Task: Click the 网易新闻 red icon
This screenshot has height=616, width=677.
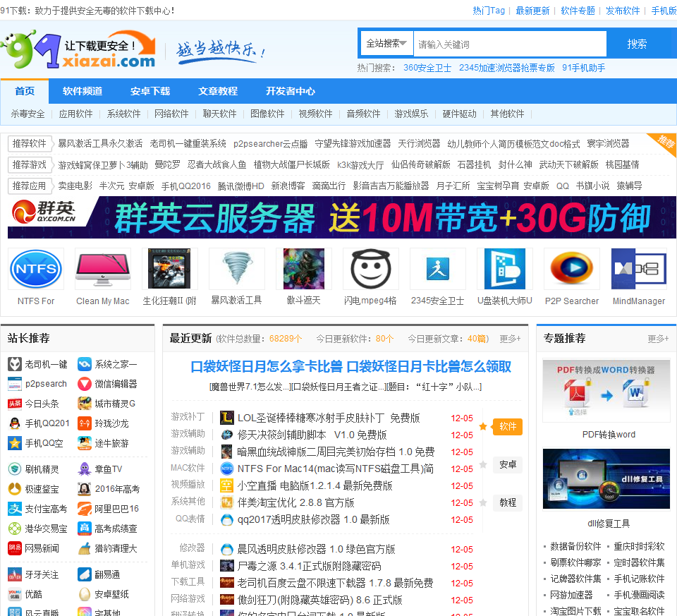Action: pyautogui.click(x=15, y=548)
